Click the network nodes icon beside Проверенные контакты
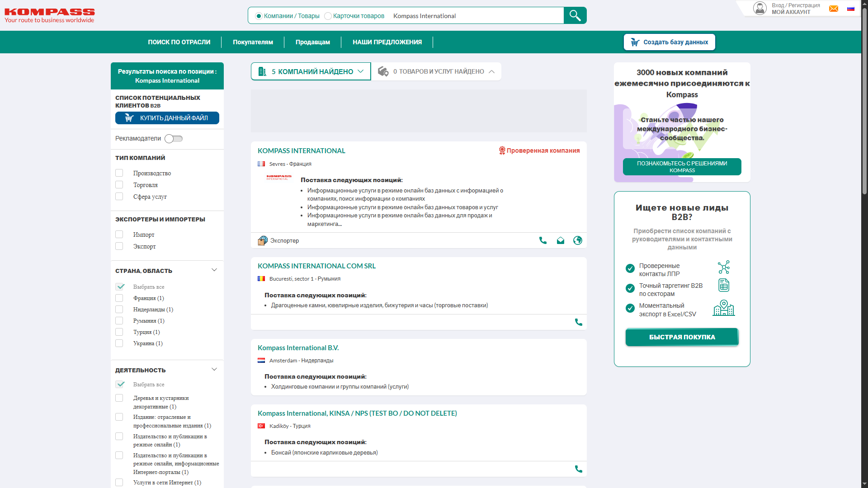 pos(724,267)
